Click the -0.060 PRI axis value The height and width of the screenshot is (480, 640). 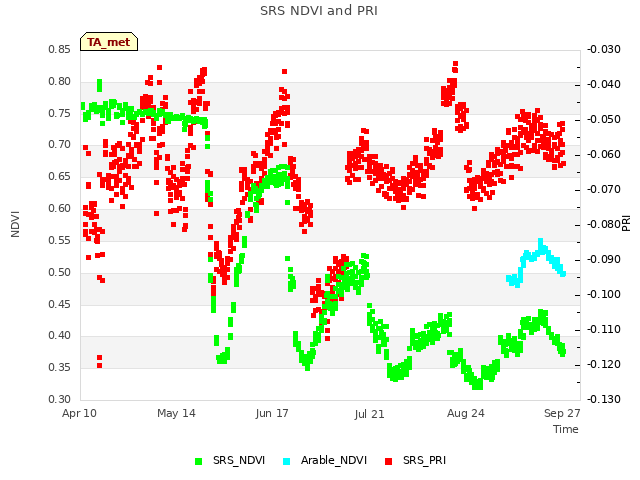point(604,155)
